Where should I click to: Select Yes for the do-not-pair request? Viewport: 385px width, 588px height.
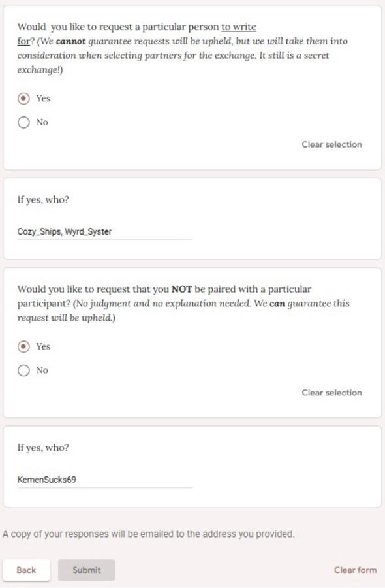coord(24,347)
